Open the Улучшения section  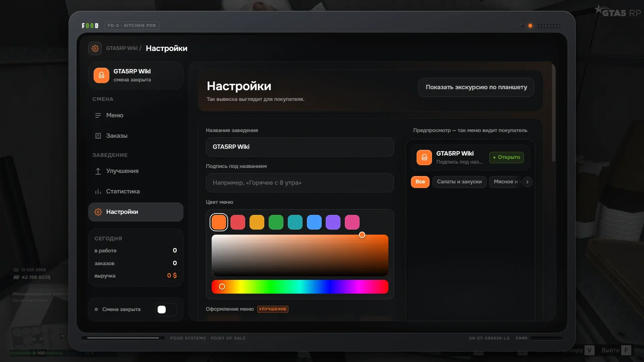136,171
